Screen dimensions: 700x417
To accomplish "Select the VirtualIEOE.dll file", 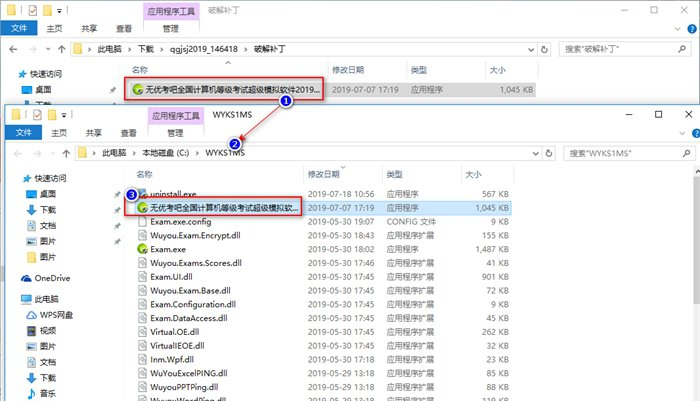I will pos(177,346).
